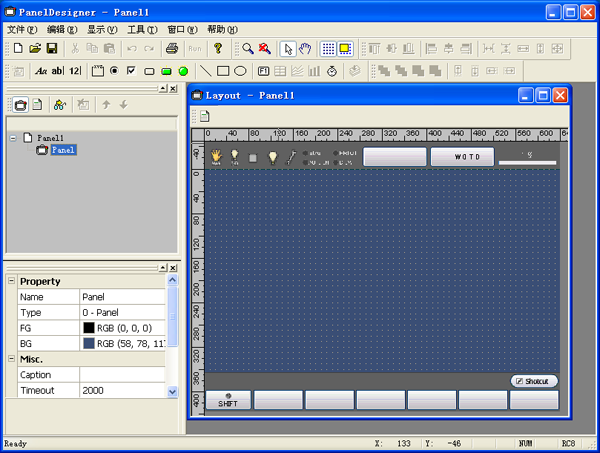Click the BG color swatch in properties
Image resolution: width=600 pixels, height=453 pixels.
pyautogui.click(x=89, y=343)
